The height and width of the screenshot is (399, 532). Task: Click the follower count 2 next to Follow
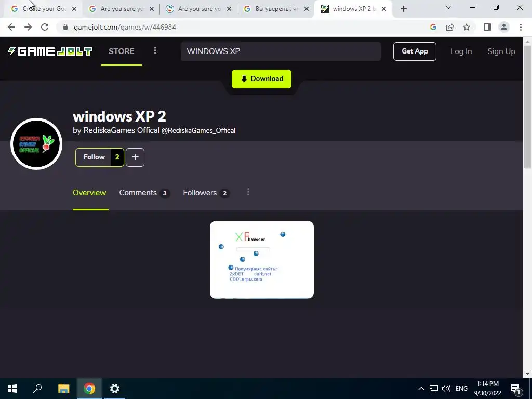pos(117,157)
